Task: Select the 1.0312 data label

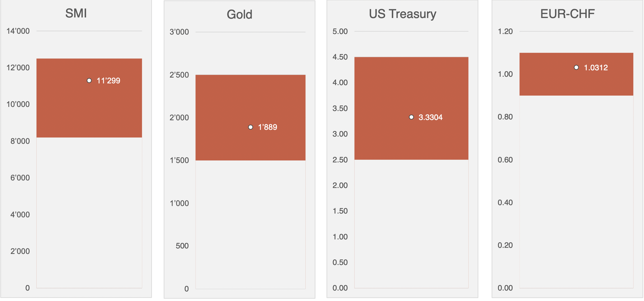Action: click(596, 68)
